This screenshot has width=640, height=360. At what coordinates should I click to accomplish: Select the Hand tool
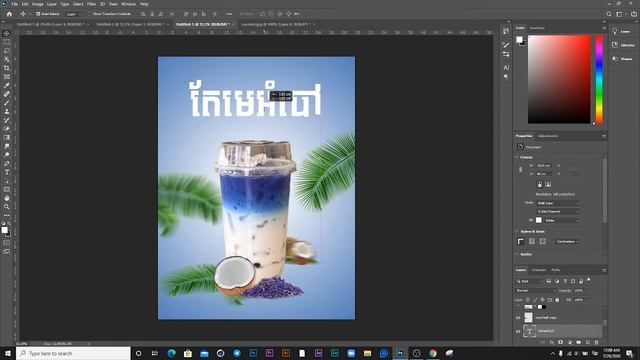[x=7, y=198]
